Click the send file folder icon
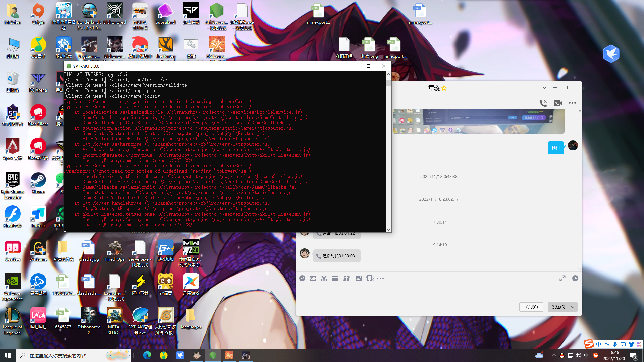The height and width of the screenshot is (362, 644). [x=335, y=278]
